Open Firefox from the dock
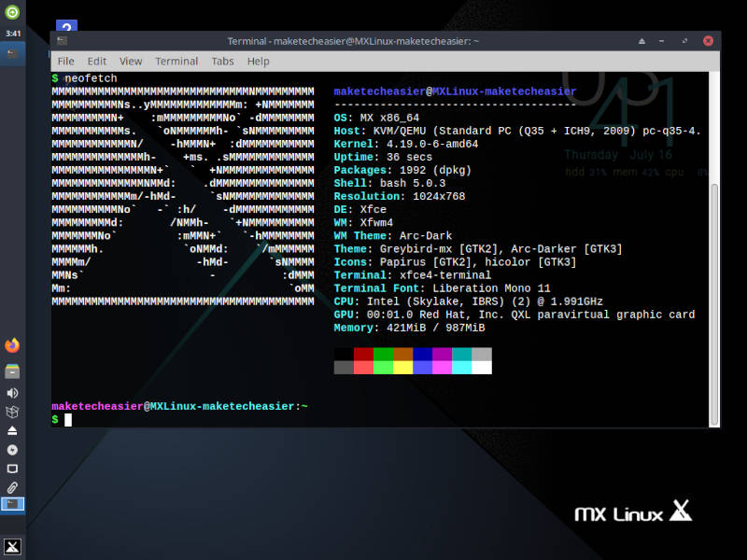This screenshot has width=747, height=560. coord(12,344)
